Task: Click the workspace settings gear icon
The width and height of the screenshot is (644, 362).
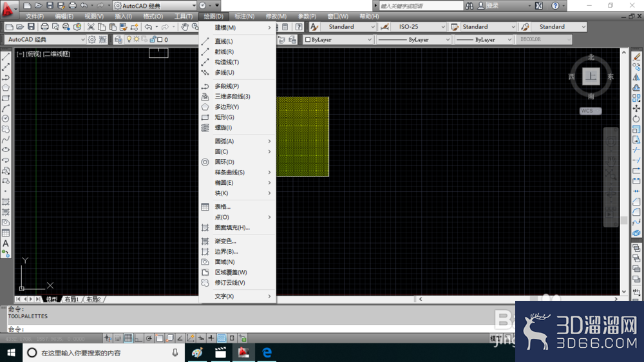Action: (x=91, y=39)
